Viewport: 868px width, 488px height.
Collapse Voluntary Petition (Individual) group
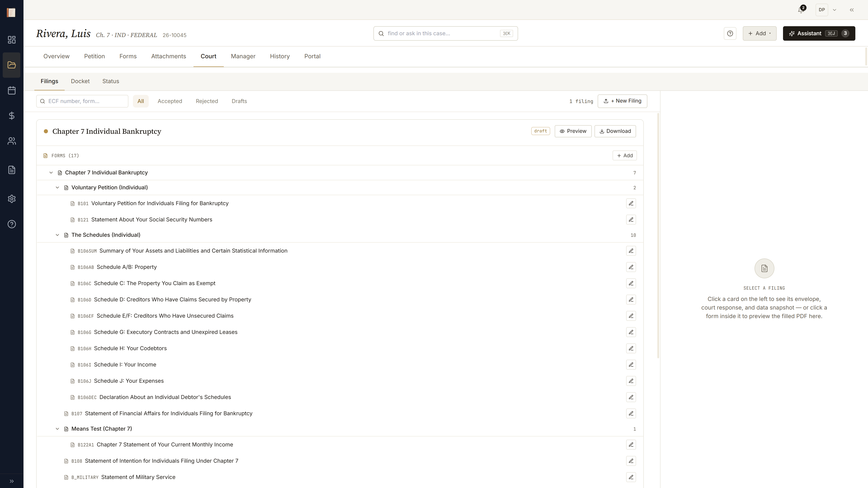pyautogui.click(x=57, y=188)
